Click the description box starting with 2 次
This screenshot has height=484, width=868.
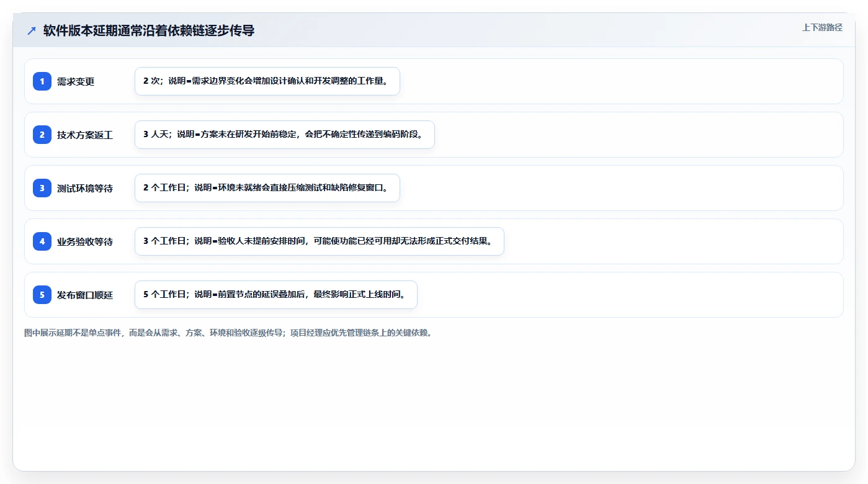click(x=267, y=81)
